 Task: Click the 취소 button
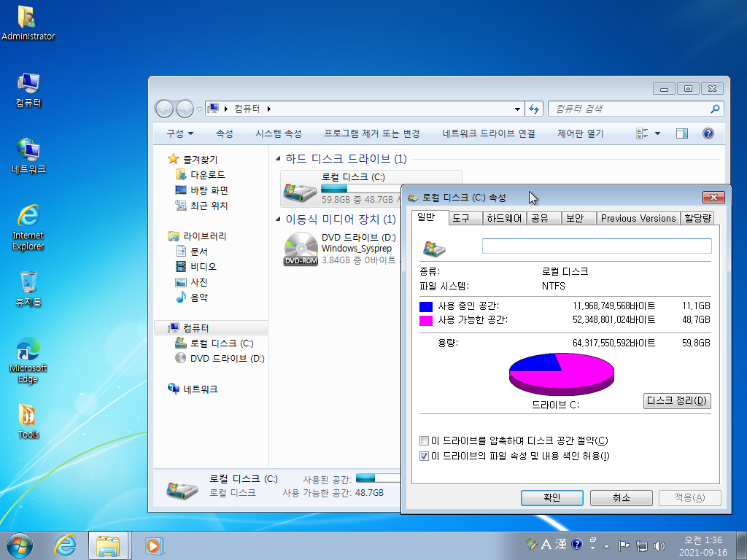622,497
